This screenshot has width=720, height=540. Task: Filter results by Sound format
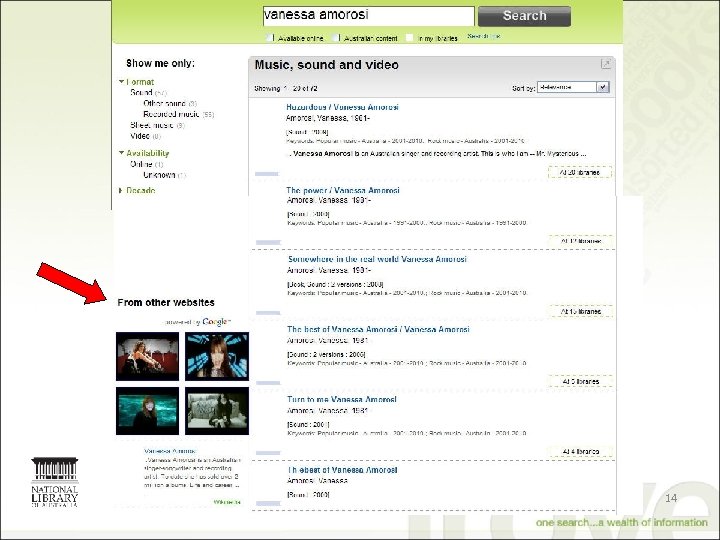(x=141, y=92)
